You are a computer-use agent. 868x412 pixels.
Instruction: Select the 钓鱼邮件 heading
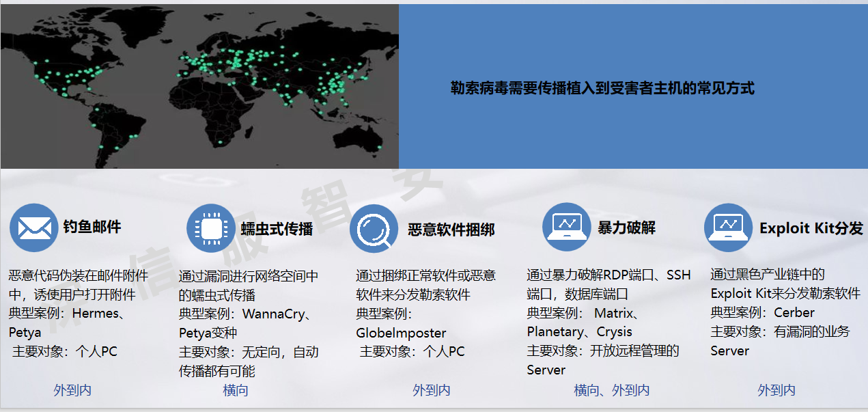[92, 227]
